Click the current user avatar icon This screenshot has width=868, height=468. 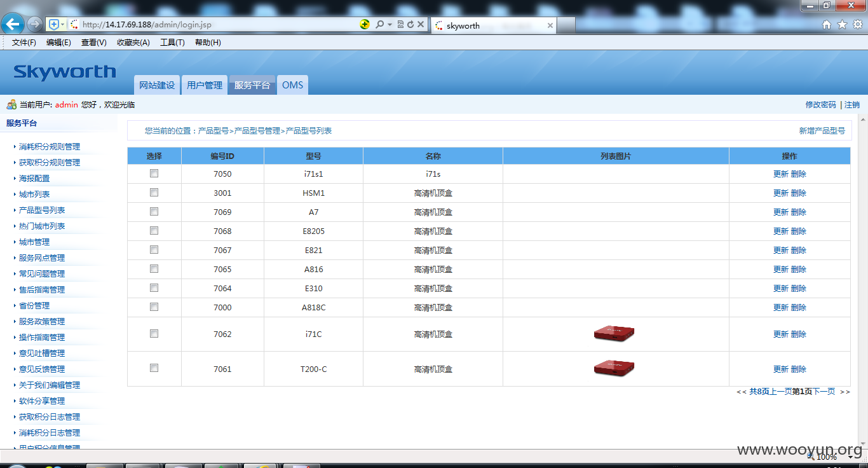coord(11,104)
